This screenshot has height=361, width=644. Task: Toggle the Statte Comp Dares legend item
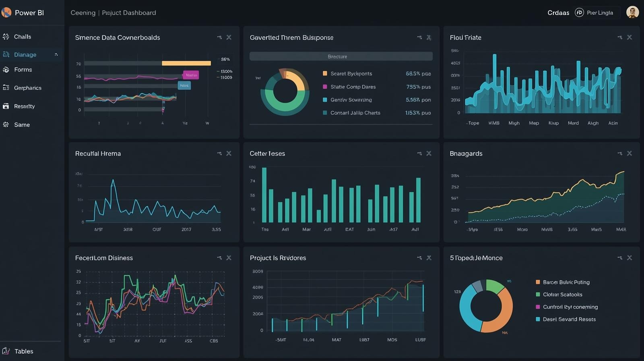(325, 87)
